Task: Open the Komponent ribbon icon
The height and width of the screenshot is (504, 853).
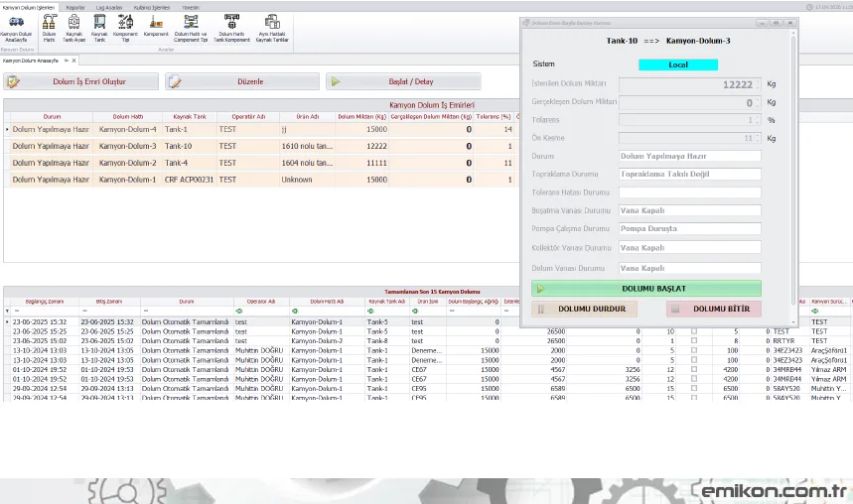Action: tap(156, 28)
